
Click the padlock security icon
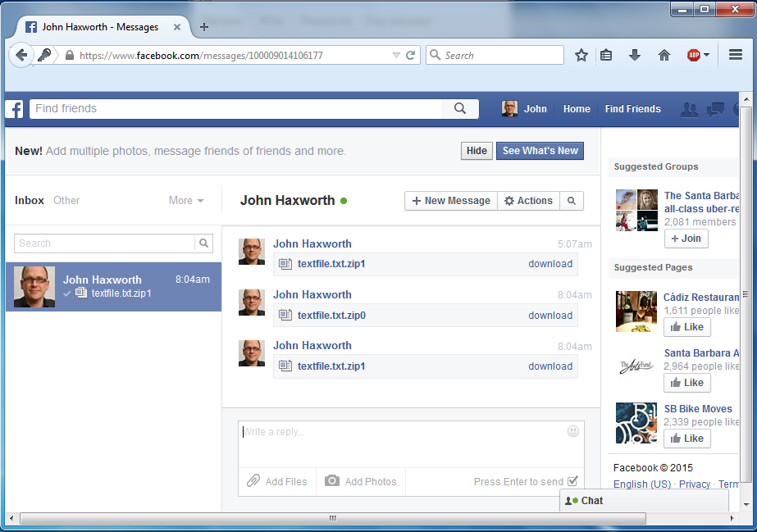(x=70, y=56)
